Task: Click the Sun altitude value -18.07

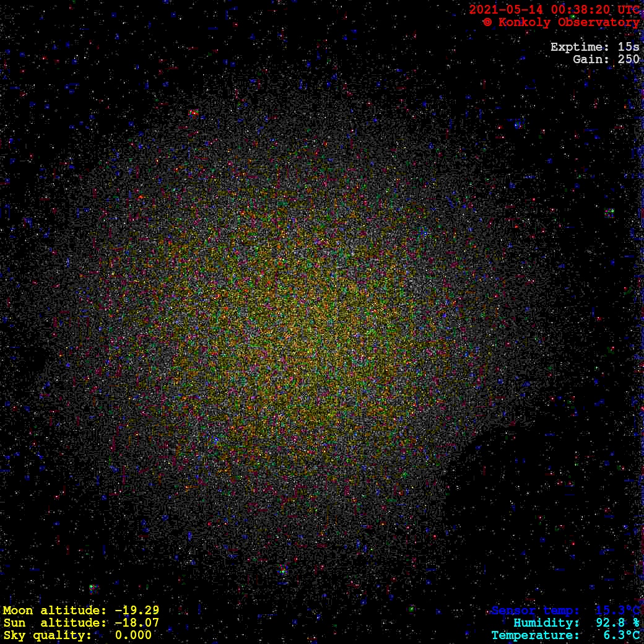Action: click(137, 623)
